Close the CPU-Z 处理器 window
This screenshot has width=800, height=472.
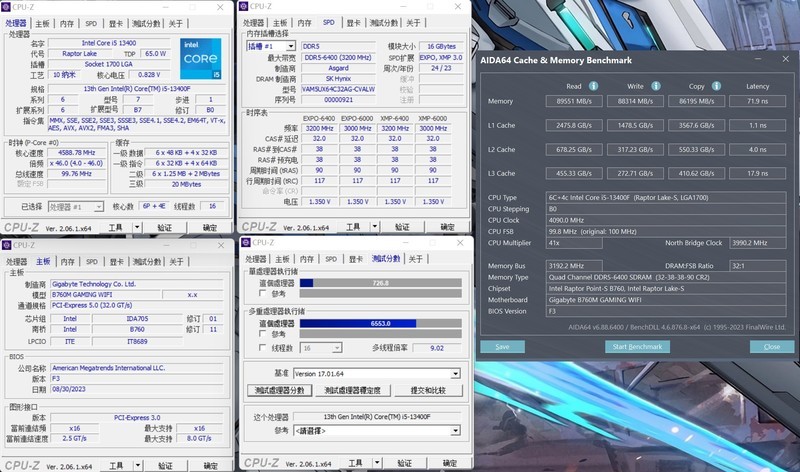coord(220,7)
